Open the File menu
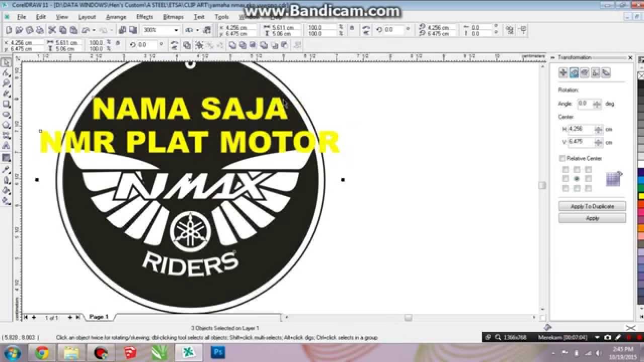 [22, 17]
